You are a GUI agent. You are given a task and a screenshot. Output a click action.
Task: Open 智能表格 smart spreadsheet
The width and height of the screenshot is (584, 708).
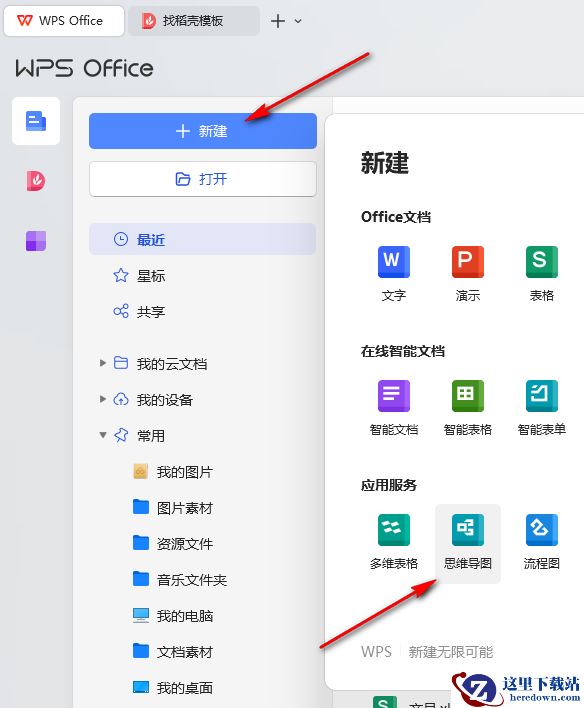coord(467,407)
